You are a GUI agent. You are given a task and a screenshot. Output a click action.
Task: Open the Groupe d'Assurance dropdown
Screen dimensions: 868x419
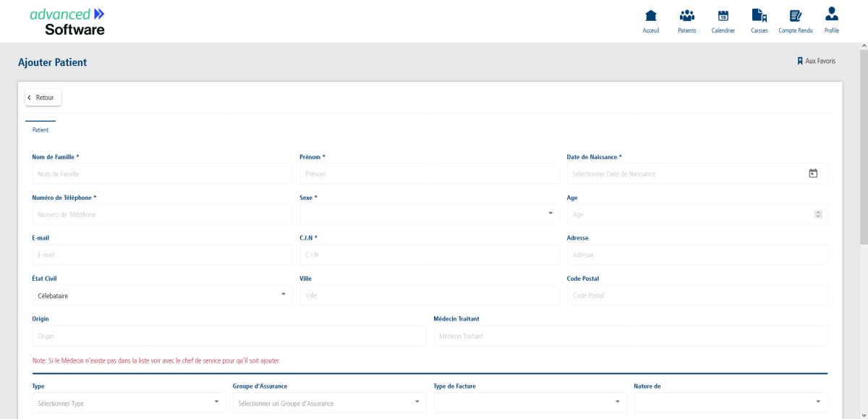pyautogui.click(x=417, y=402)
